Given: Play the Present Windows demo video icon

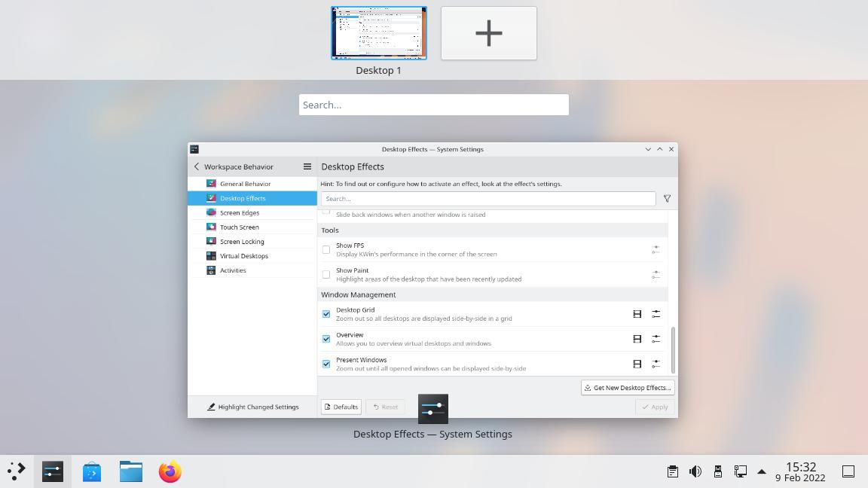Looking at the screenshot, I should click(637, 364).
